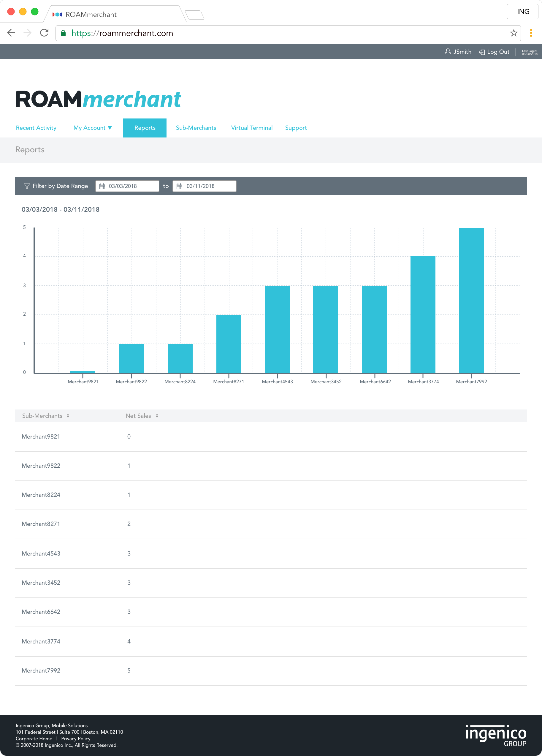
Task: Click the browser back arrow
Action: (11, 33)
